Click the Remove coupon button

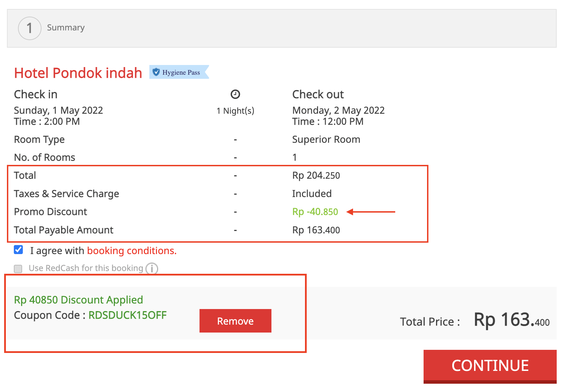coord(235,321)
